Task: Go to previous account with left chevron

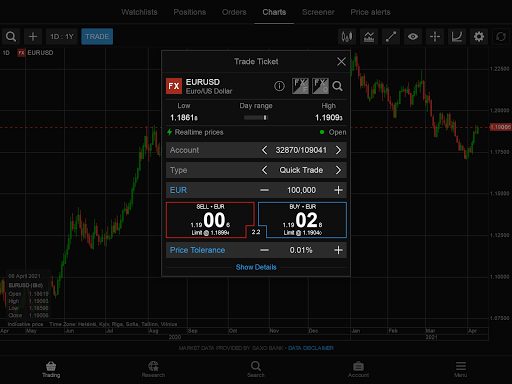Action: pyautogui.click(x=264, y=150)
